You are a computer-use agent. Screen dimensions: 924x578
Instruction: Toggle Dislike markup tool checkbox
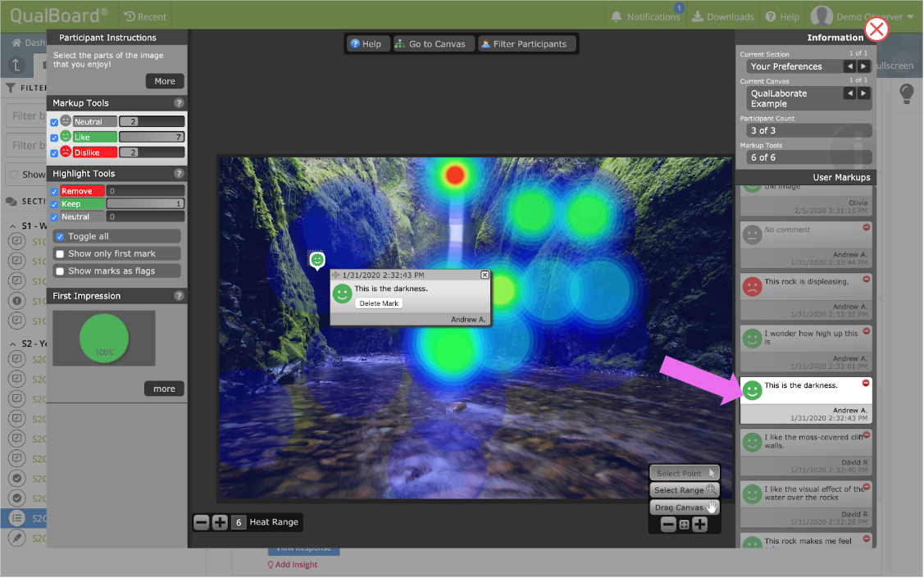pyautogui.click(x=54, y=153)
